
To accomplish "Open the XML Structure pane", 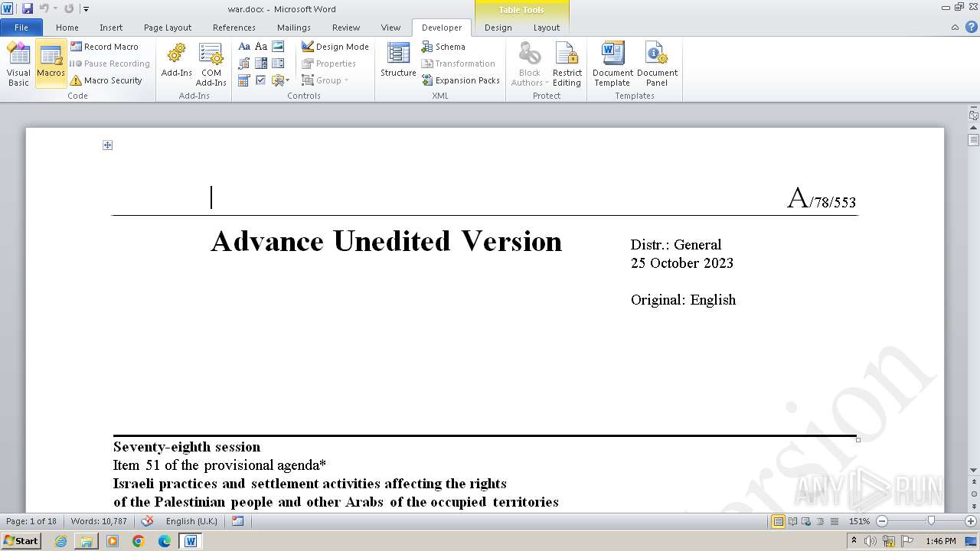I will 398,61.
